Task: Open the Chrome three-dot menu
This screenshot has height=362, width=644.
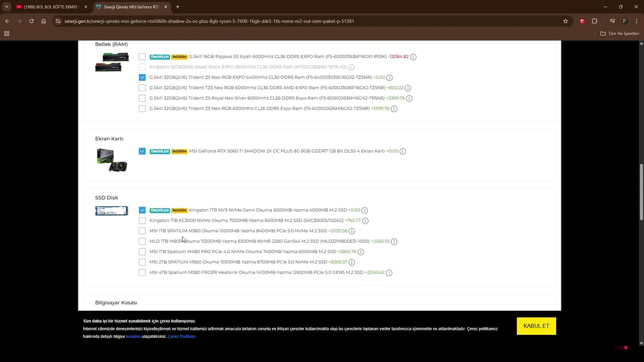Action: point(637,21)
